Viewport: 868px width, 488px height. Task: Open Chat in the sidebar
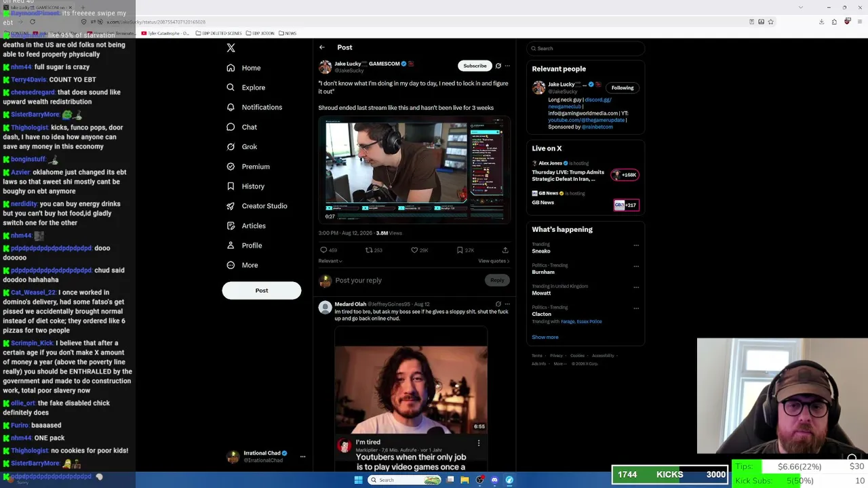(x=241, y=127)
